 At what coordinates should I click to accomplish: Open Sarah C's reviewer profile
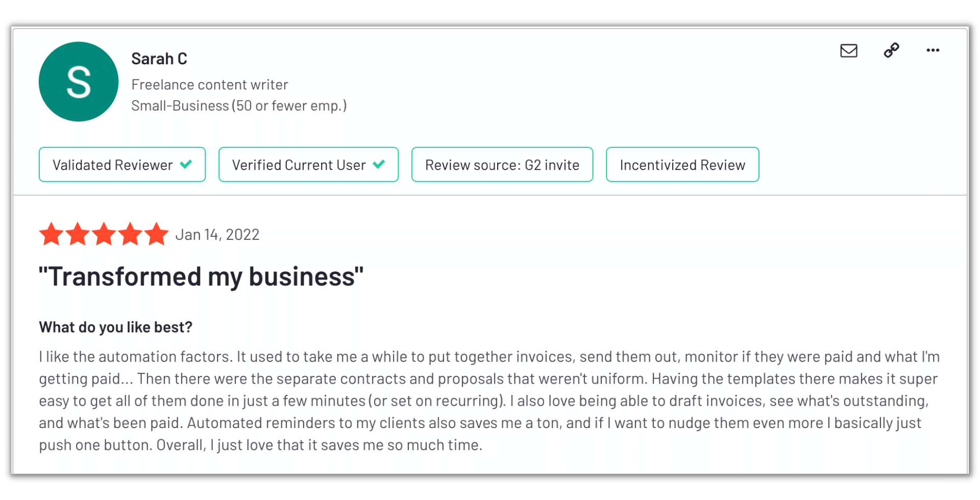pyautogui.click(x=159, y=58)
